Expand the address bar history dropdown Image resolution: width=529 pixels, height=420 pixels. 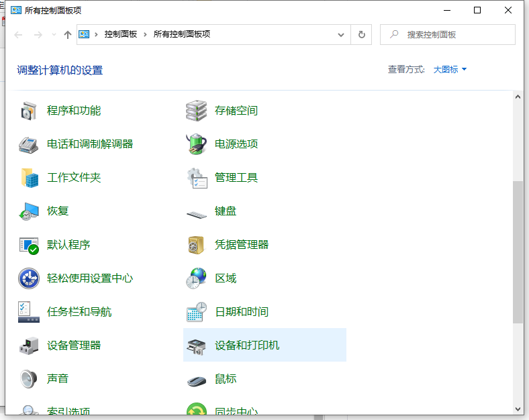click(x=341, y=35)
